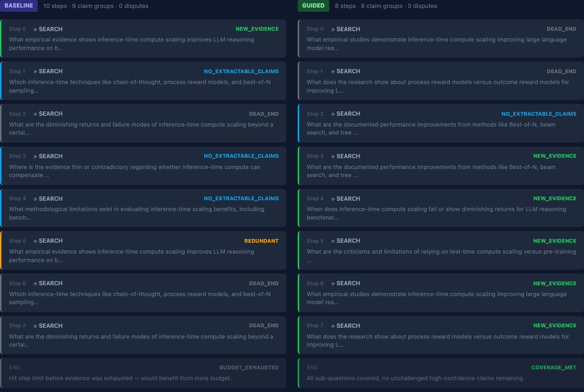
Task: Click search icon in Guided Step 6
Action: coord(333,284)
